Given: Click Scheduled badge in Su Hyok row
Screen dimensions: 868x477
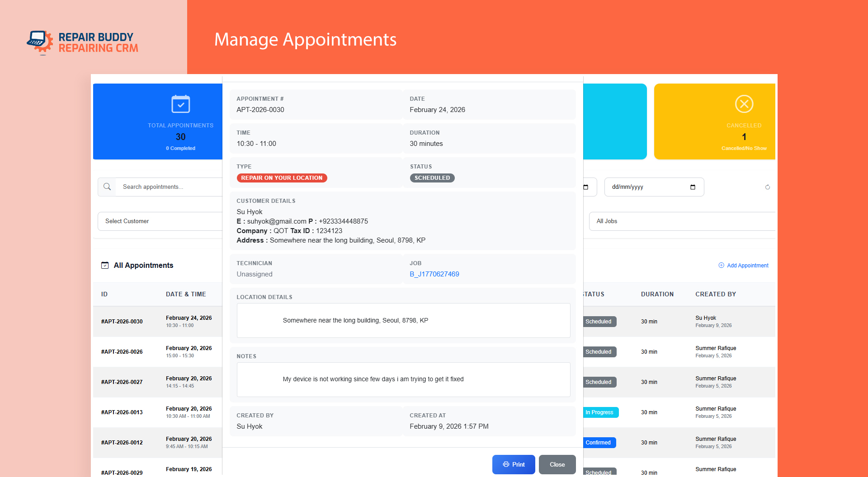Looking at the screenshot, I should click(x=599, y=322).
